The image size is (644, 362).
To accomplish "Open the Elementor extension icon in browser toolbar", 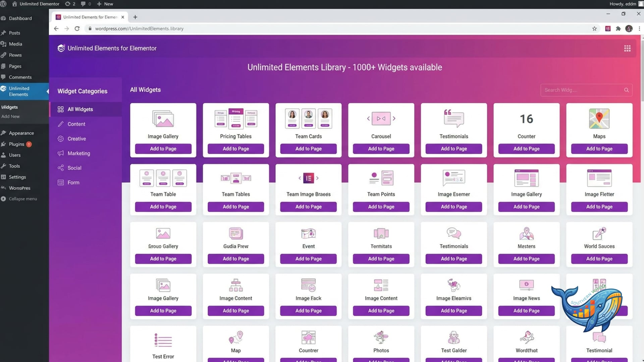I will pos(608,28).
